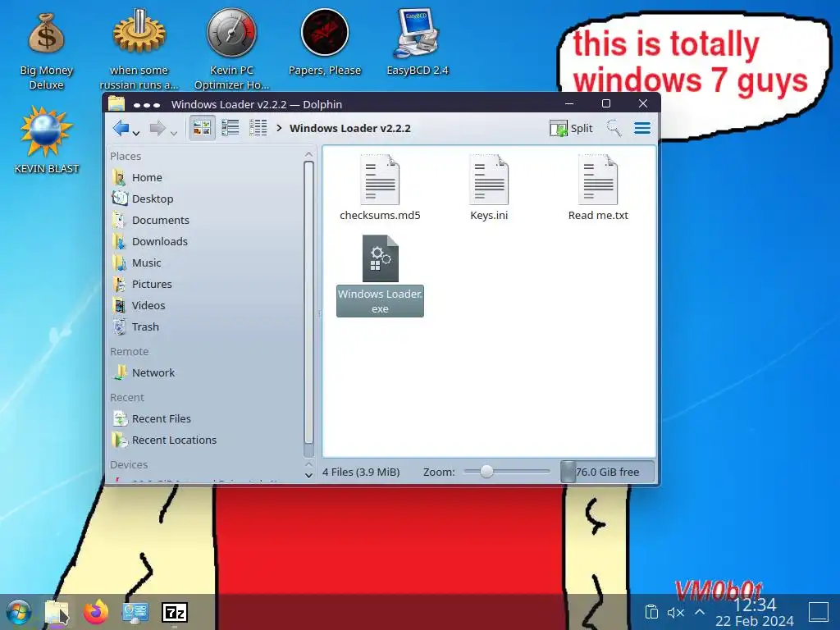Click the breadcrumb chevron before Windows Loader v2.2.2

tap(279, 128)
